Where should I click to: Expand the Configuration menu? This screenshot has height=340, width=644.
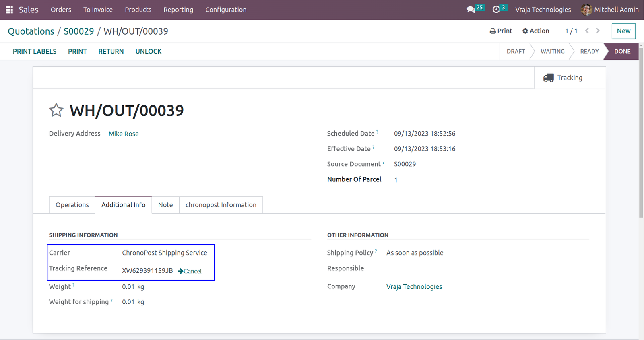coord(226,10)
